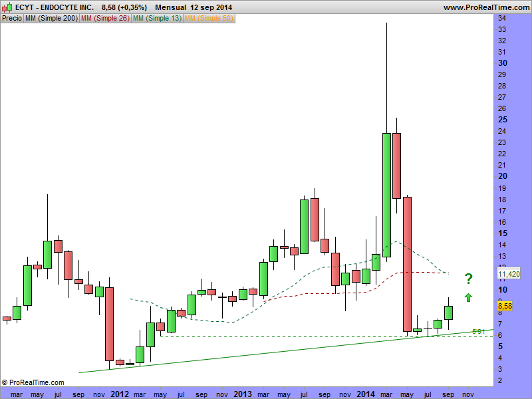Click the 20 value on price axis

pos(503,176)
